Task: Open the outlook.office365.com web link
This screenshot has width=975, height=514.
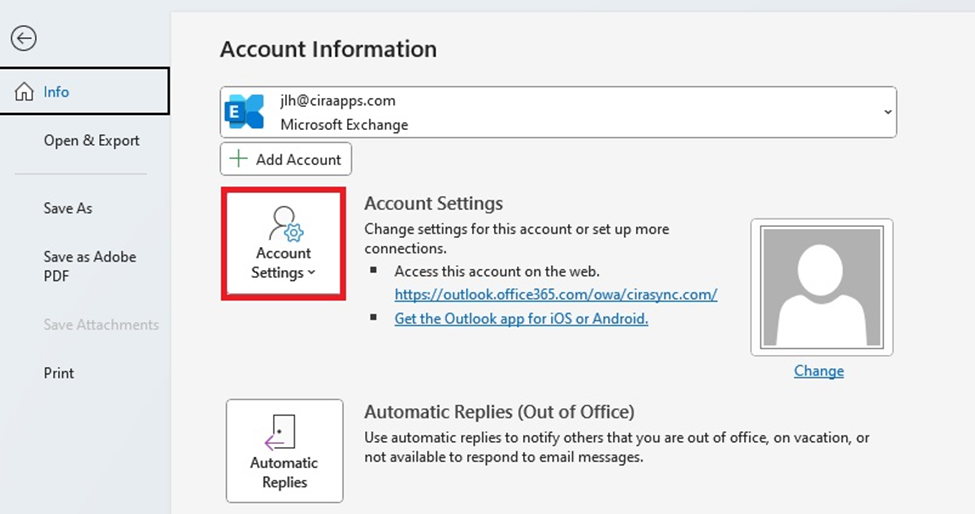Action: pos(556,295)
